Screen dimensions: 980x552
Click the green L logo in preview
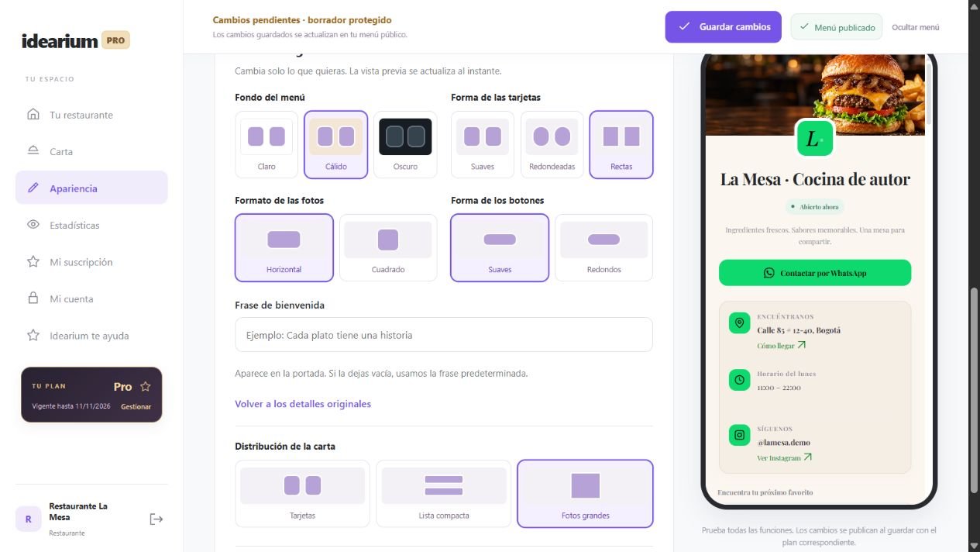(814, 139)
